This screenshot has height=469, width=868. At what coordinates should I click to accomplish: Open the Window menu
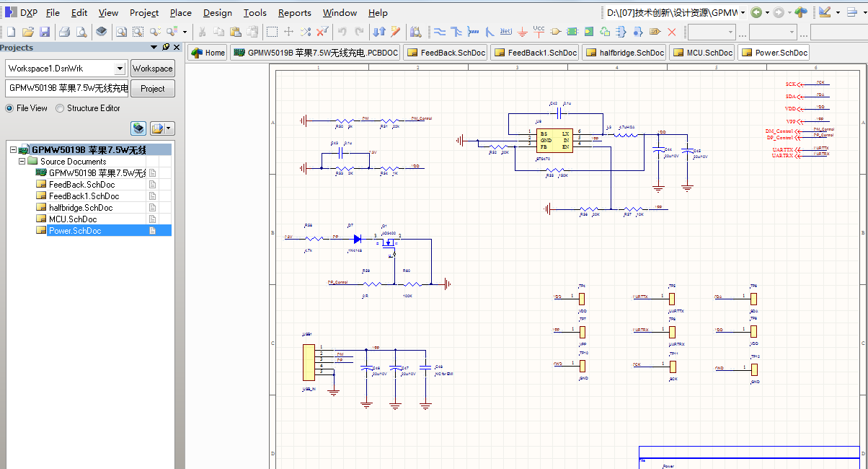[340, 12]
